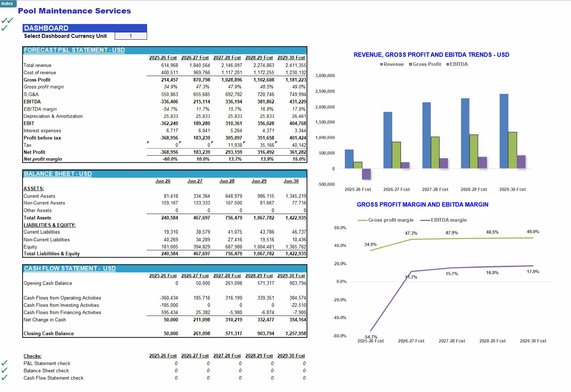571x392 pixels.
Task: Select the EBITDA margin legend line
Action: [x=425, y=220]
